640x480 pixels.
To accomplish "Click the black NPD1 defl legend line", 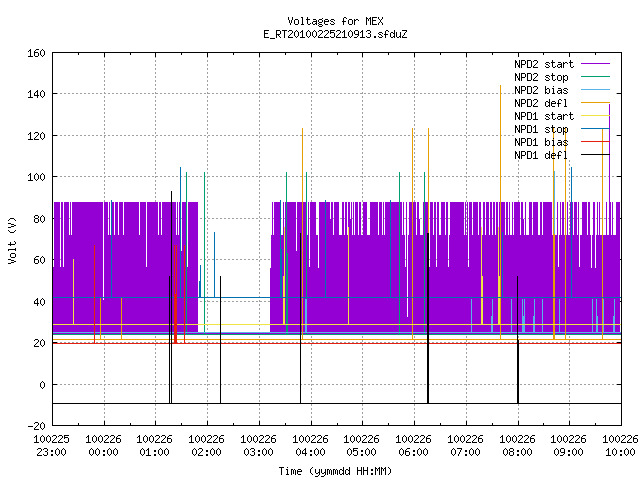I will coord(595,155).
